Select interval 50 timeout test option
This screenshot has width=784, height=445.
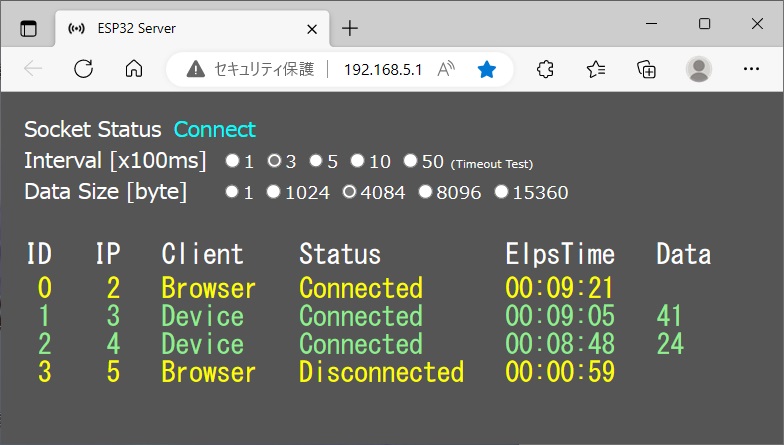(410, 161)
